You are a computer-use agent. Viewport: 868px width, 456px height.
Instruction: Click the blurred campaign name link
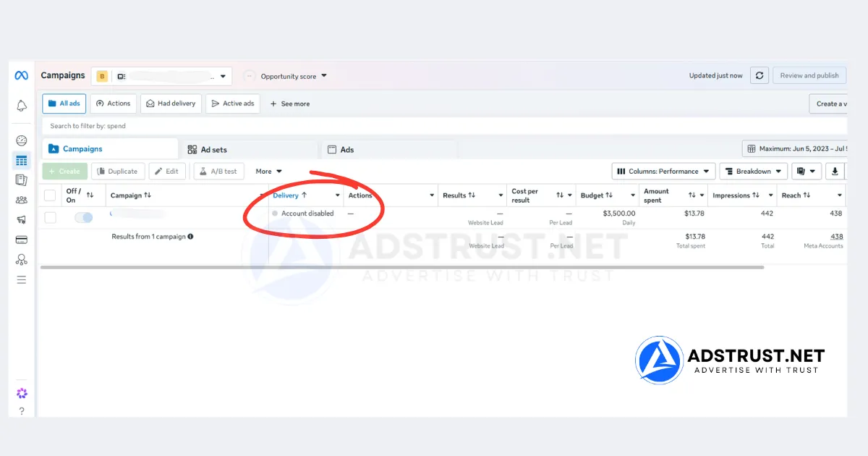point(137,214)
